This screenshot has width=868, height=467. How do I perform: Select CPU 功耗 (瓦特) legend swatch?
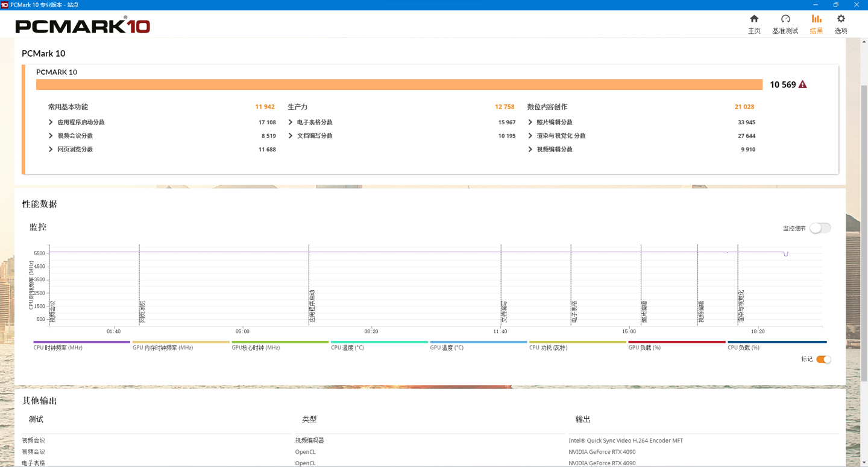click(577, 342)
